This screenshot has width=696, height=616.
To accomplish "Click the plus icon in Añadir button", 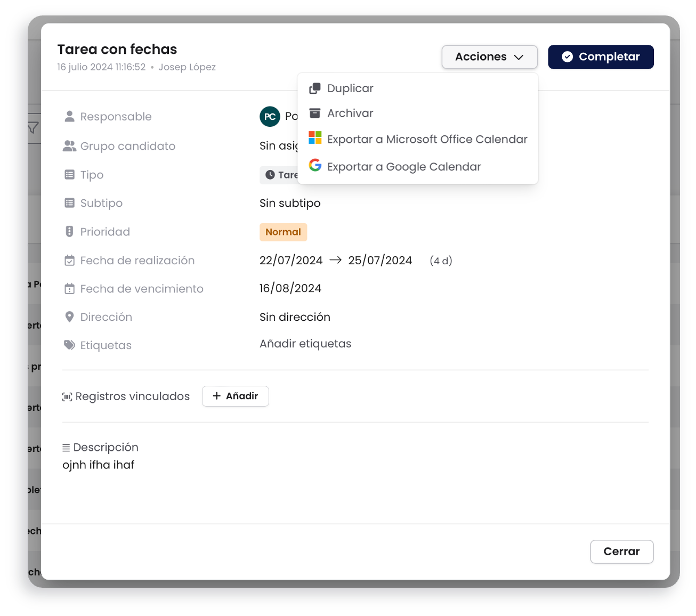I will point(216,396).
